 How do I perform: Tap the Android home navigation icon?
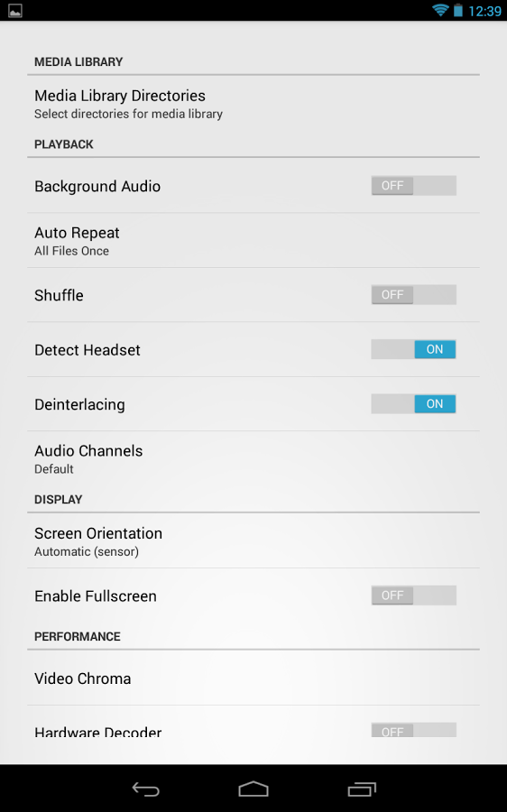[253, 789]
